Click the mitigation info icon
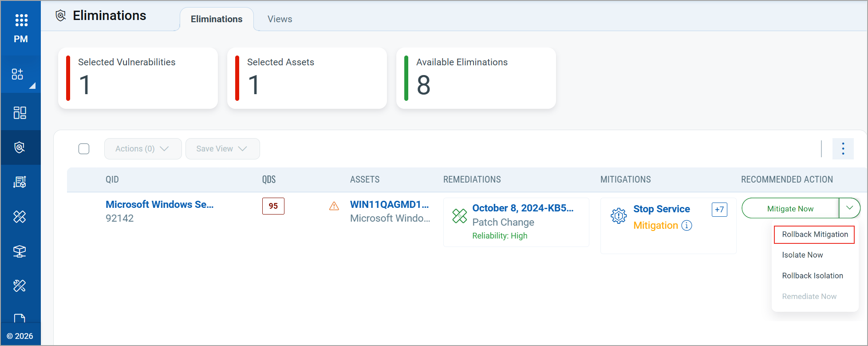The image size is (868, 346). pos(687,226)
